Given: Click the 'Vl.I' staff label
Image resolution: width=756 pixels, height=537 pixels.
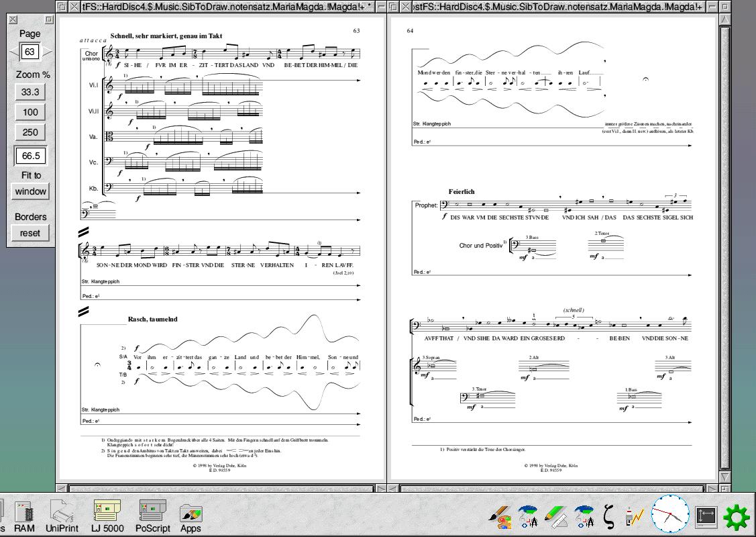Looking at the screenshot, I should pyautogui.click(x=93, y=85).
